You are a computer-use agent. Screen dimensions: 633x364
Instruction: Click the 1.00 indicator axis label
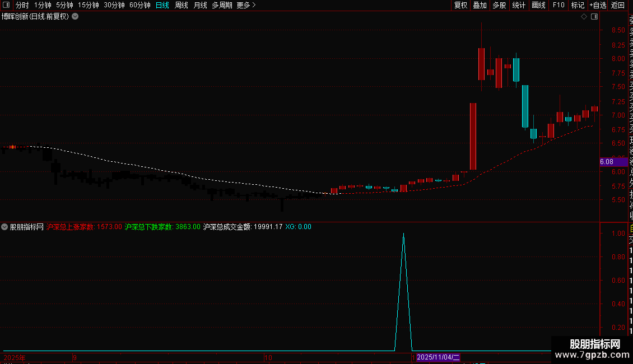pos(618,234)
